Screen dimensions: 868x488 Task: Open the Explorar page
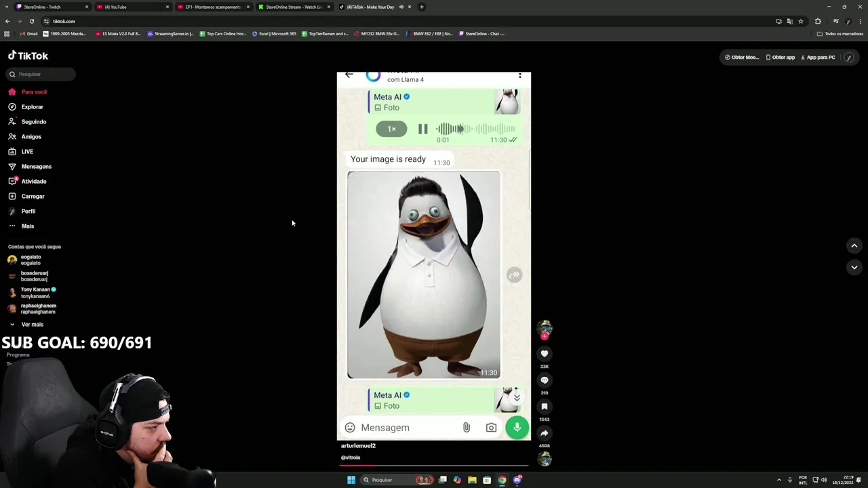pyautogui.click(x=26, y=107)
